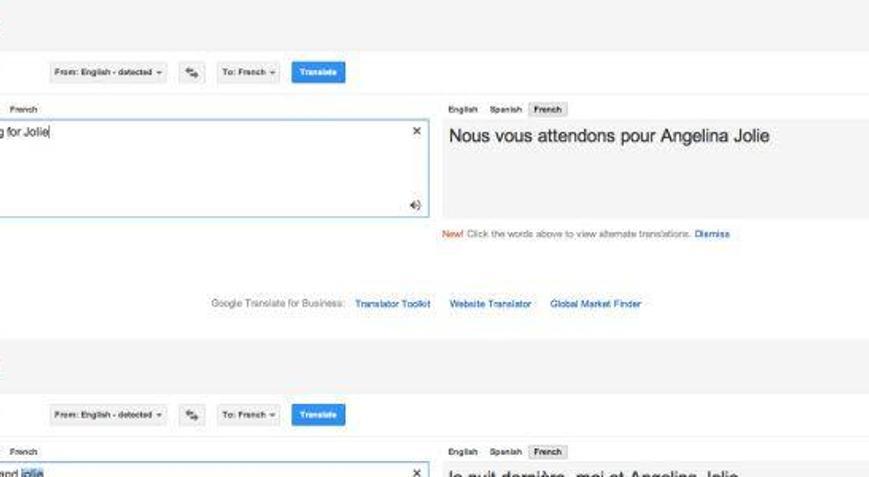
Task: Open the Website Translator link
Action: pos(490,304)
